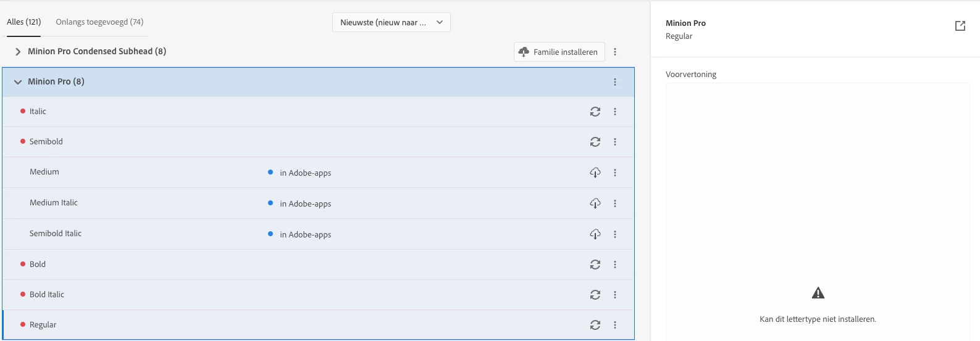980x341 pixels.
Task: Switch to Onlangs toegevoegd (74) tab
Action: 99,22
